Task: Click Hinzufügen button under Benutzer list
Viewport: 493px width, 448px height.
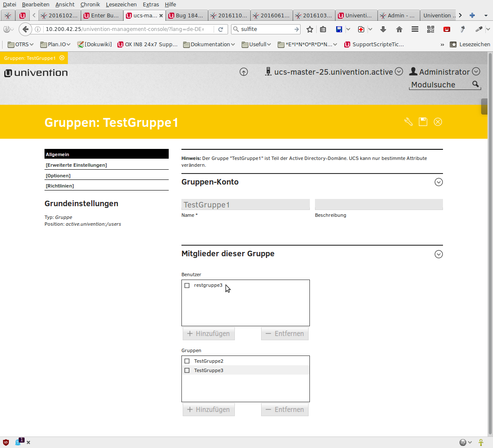Action: [209, 333]
